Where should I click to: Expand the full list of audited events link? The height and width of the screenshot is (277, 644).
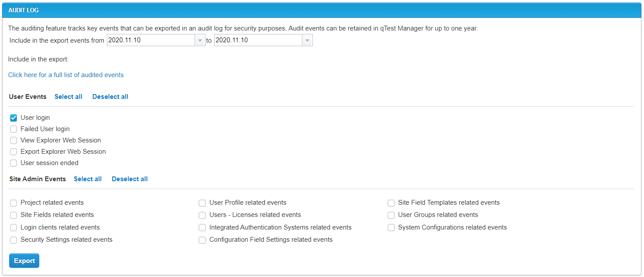click(x=65, y=75)
